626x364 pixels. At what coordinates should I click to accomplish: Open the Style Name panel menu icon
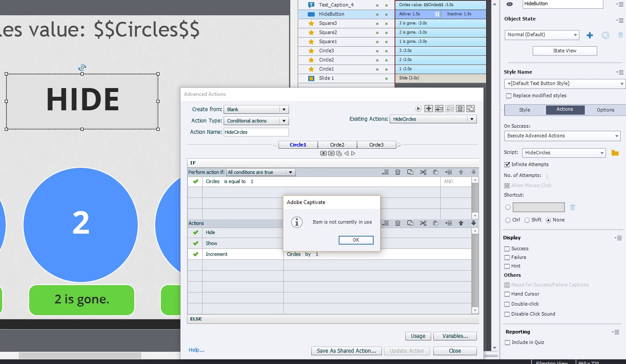tap(620, 72)
